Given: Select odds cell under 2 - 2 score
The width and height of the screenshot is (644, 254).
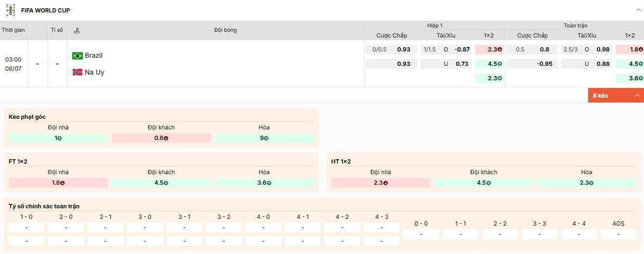Looking at the screenshot, I should pos(500,234).
